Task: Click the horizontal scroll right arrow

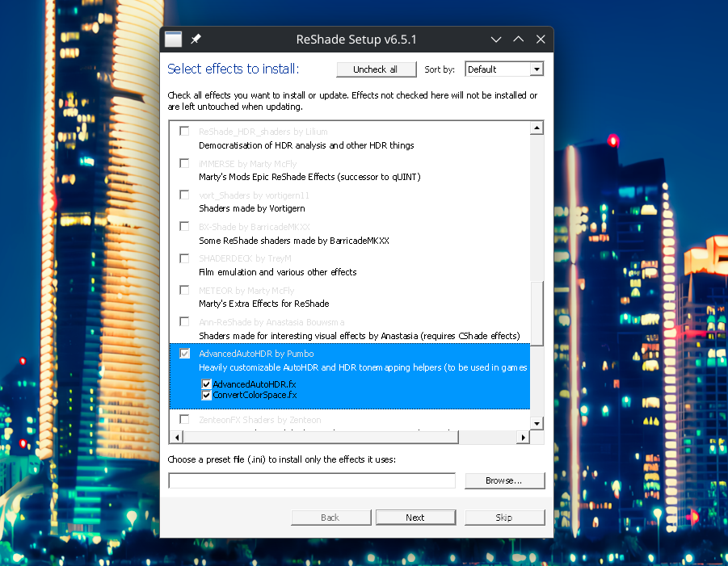Action: tap(524, 437)
